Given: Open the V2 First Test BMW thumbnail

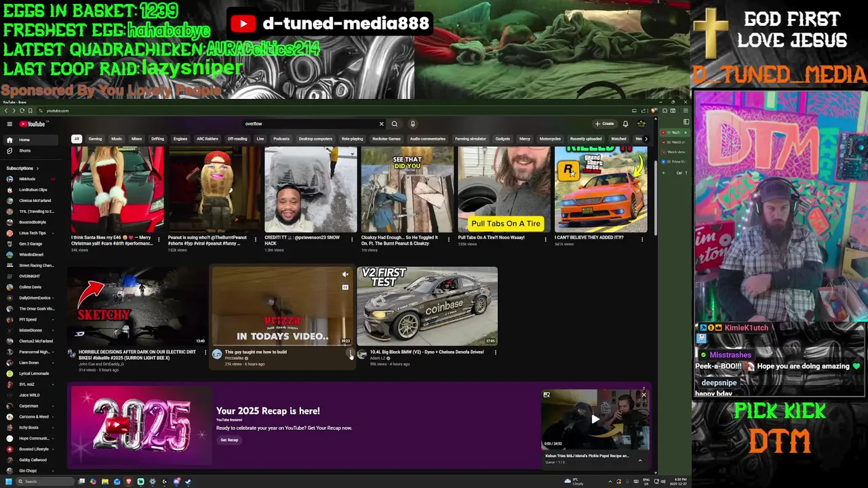Looking at the screenshot, I should (427, 306).
